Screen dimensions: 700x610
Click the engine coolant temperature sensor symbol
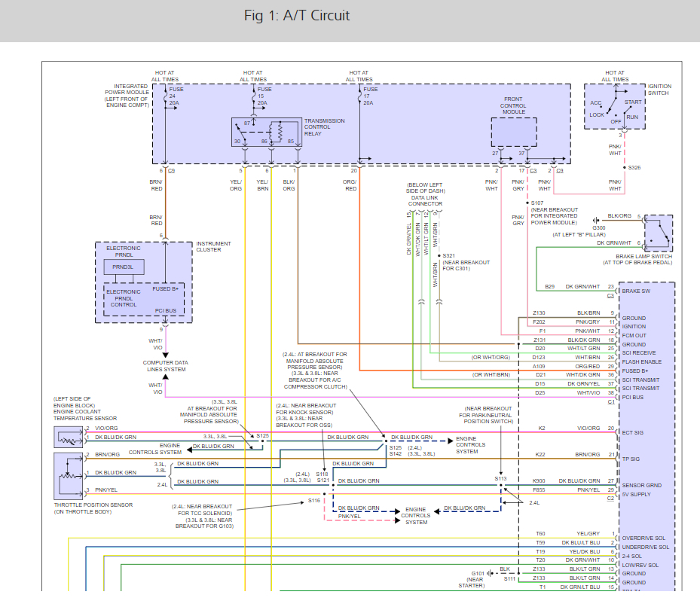[69, 437]
